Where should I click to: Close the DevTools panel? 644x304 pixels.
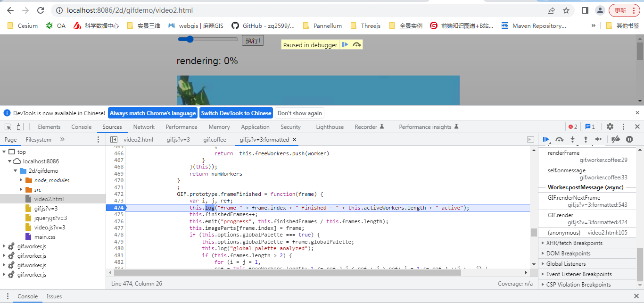[x=637, y=127]
